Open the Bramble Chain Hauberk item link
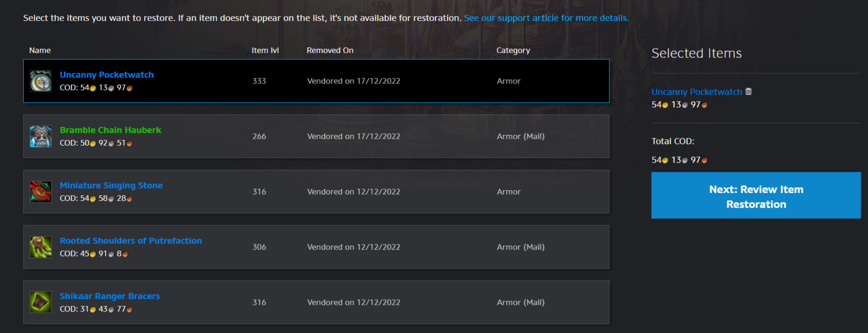The image size is (868, 333). [110, 129]
